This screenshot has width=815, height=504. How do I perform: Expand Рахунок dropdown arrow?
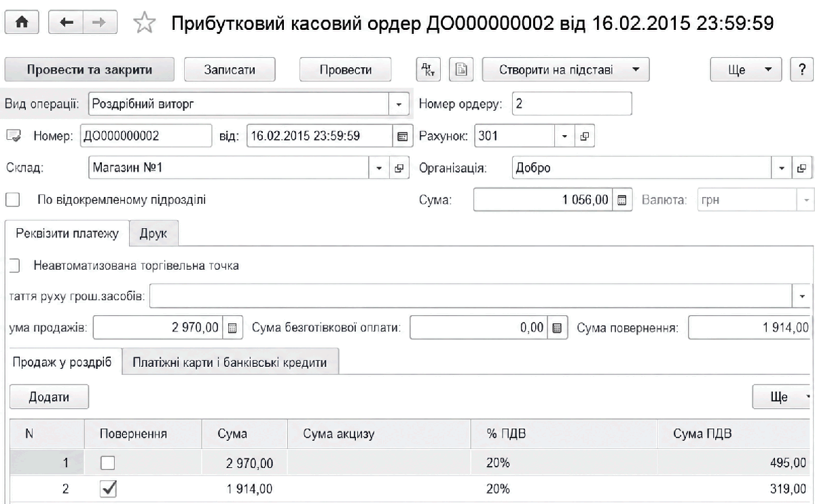(566, 136)
